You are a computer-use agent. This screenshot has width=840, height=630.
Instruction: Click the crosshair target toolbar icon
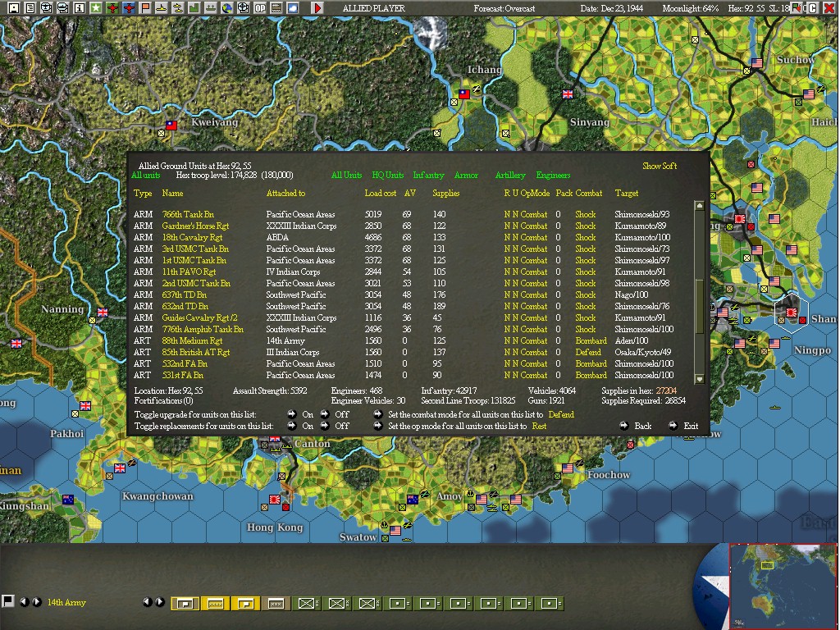[243, 7]
